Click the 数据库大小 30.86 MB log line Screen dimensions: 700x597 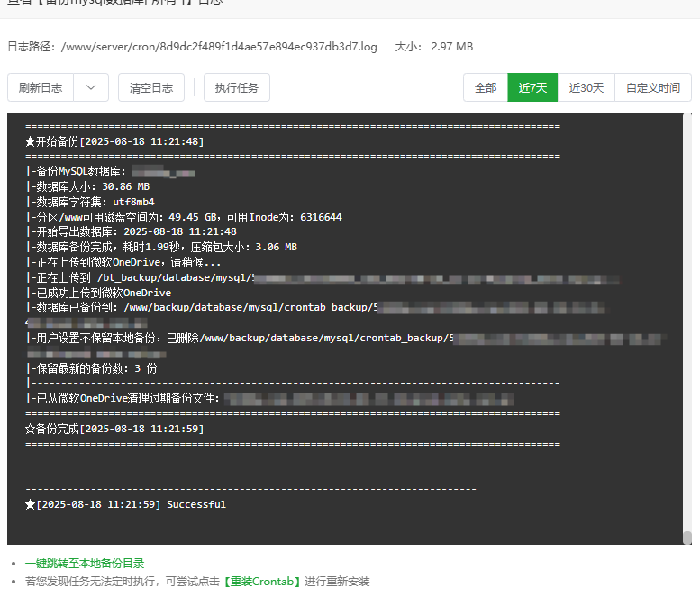(88, 186)
